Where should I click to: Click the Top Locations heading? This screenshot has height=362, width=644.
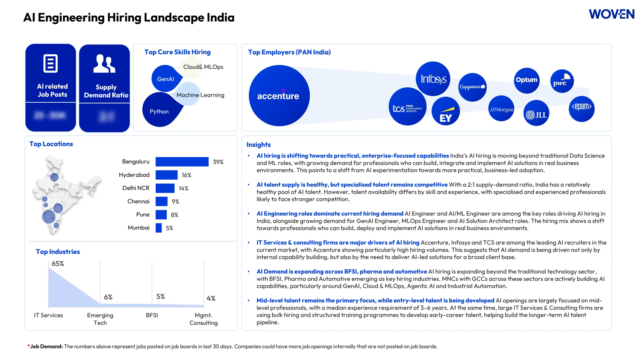(x=51, y=144)
